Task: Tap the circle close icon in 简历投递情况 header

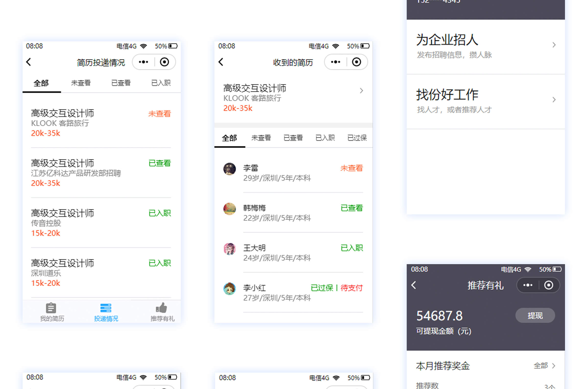Action: click(164, 62)
